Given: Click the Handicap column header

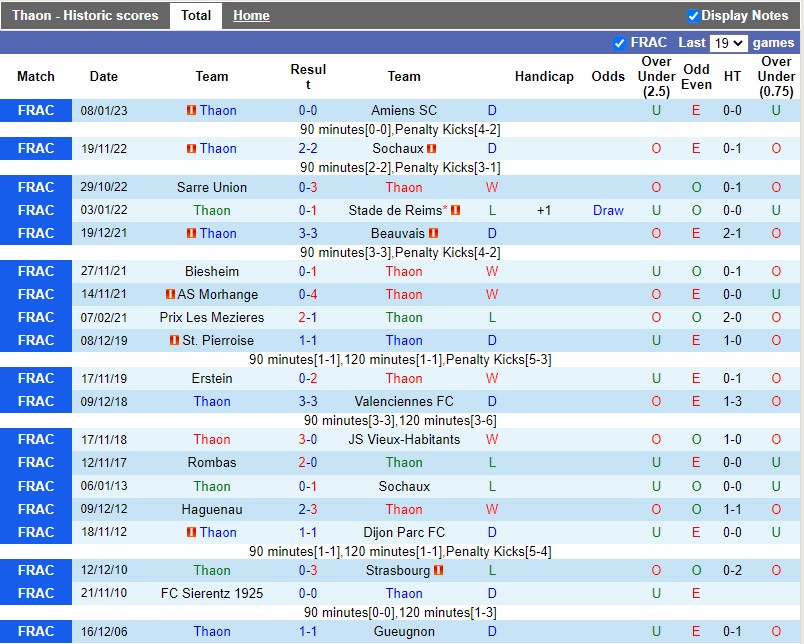Looking at the screenshot, I should [544, 77].
